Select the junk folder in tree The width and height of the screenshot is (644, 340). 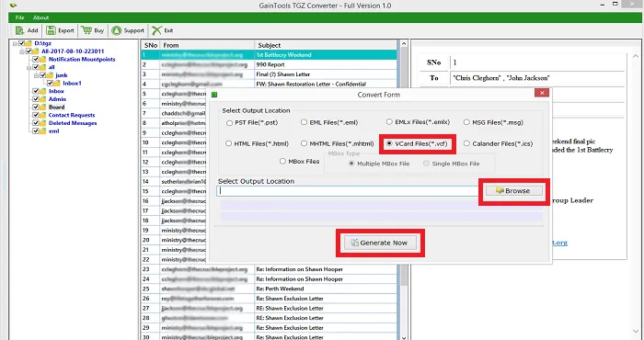pos(62,75)
